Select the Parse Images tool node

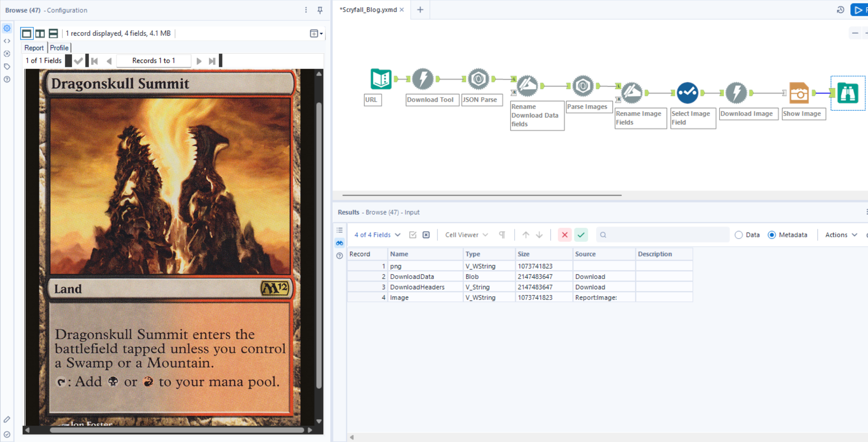583,86
